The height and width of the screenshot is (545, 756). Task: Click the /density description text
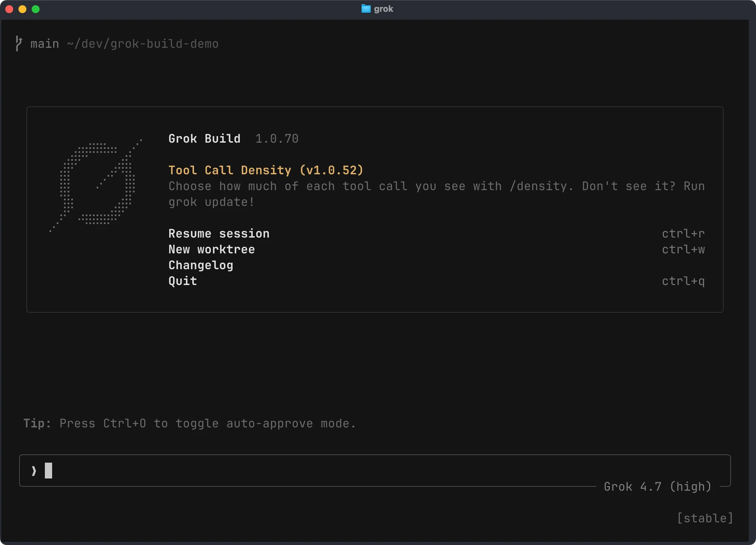437,194
